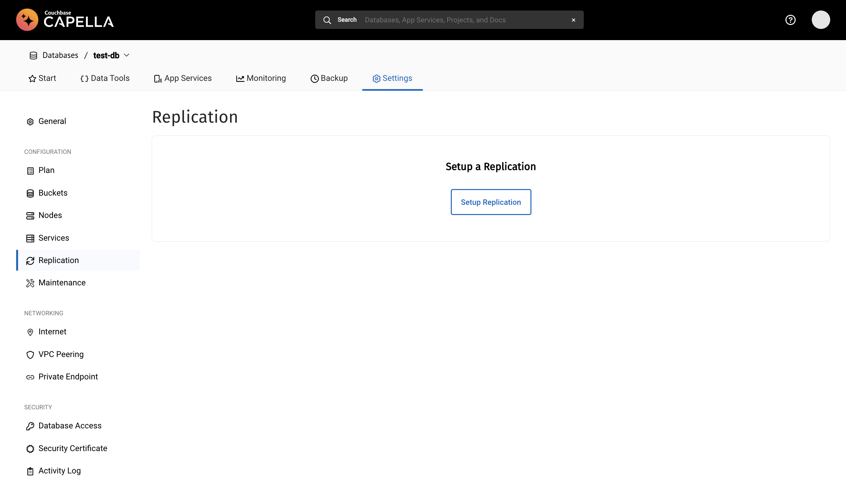The image size is (846, 504).
Task: Click the Database Access key icon
Action: pos(30,426)
